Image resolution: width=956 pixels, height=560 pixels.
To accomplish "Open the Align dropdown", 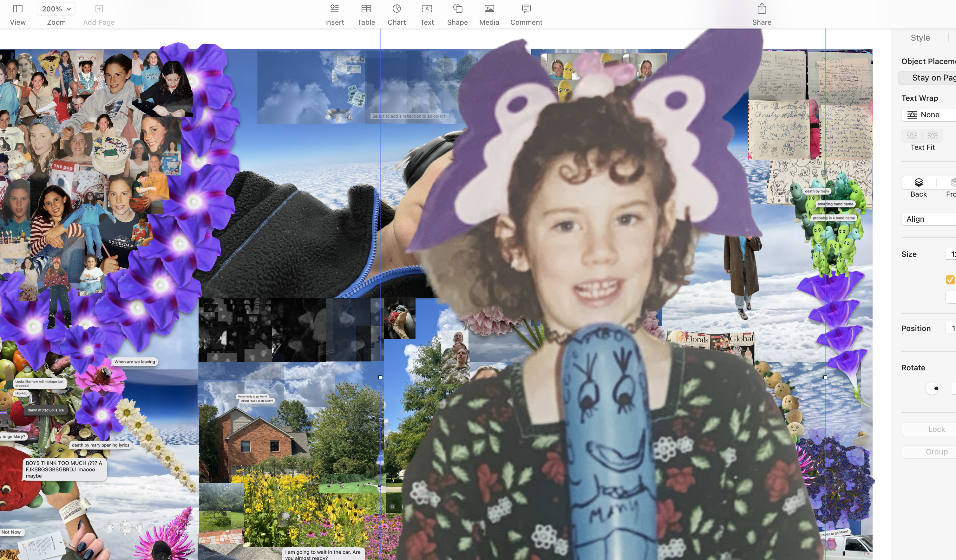I will coord(928,219).
